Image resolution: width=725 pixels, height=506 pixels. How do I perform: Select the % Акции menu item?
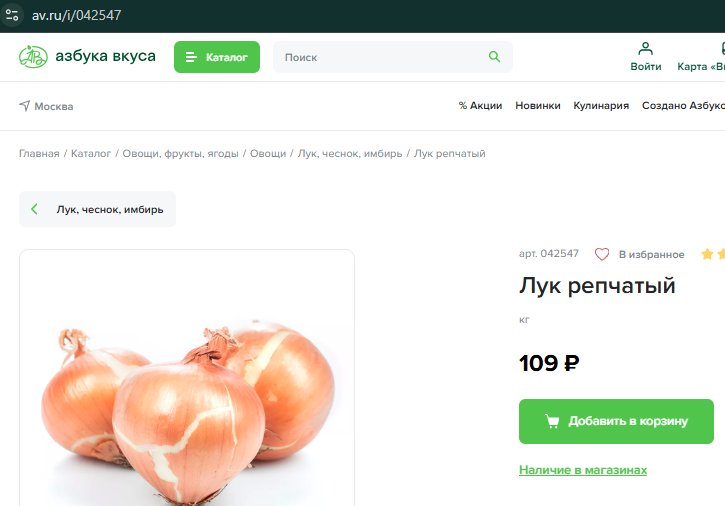click(480, 105)
